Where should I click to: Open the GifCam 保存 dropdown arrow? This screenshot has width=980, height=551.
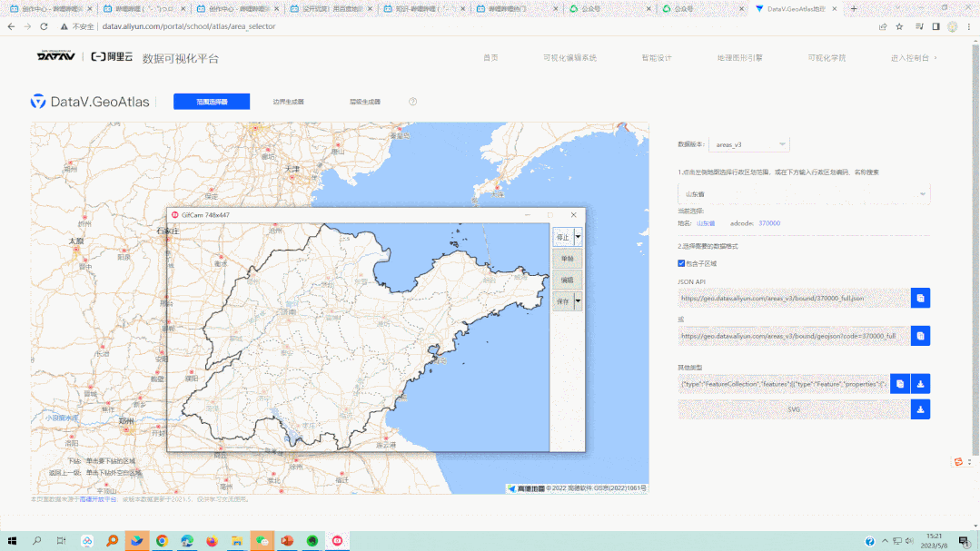[578, 300]
